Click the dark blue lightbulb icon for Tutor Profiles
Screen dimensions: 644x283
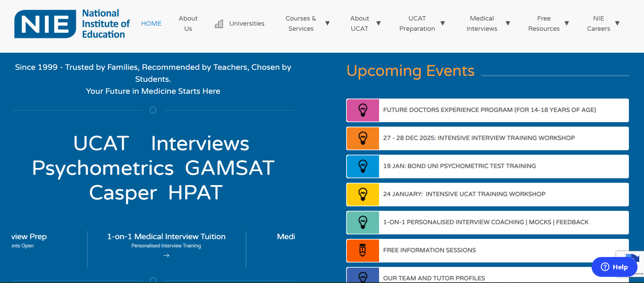[363, 275]
